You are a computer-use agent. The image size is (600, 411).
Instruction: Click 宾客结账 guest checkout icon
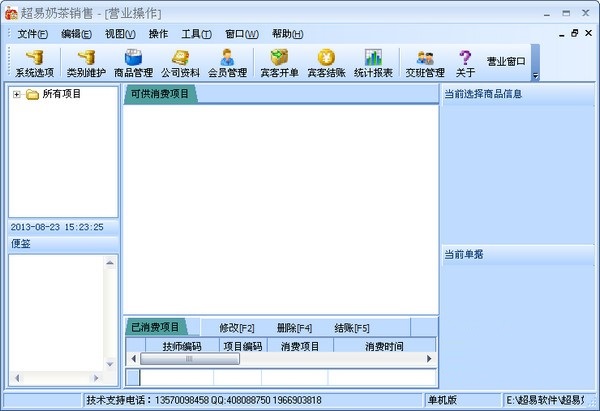[326, 63]
